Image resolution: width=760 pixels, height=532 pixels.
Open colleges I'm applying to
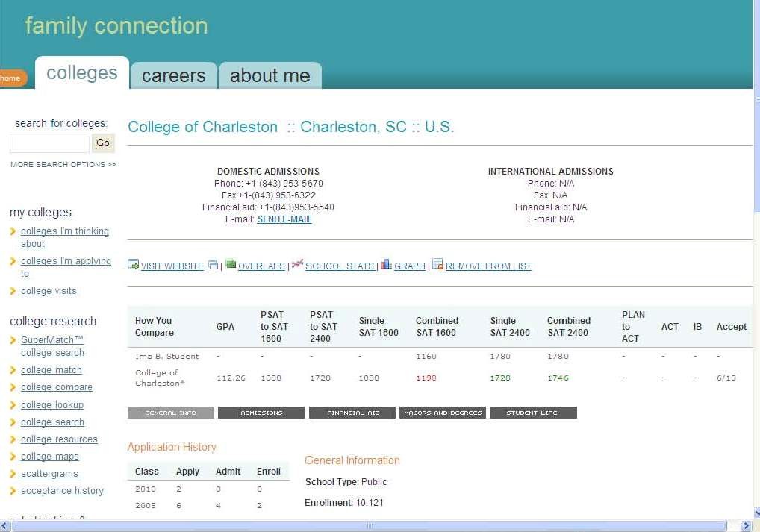pos(66,267)
